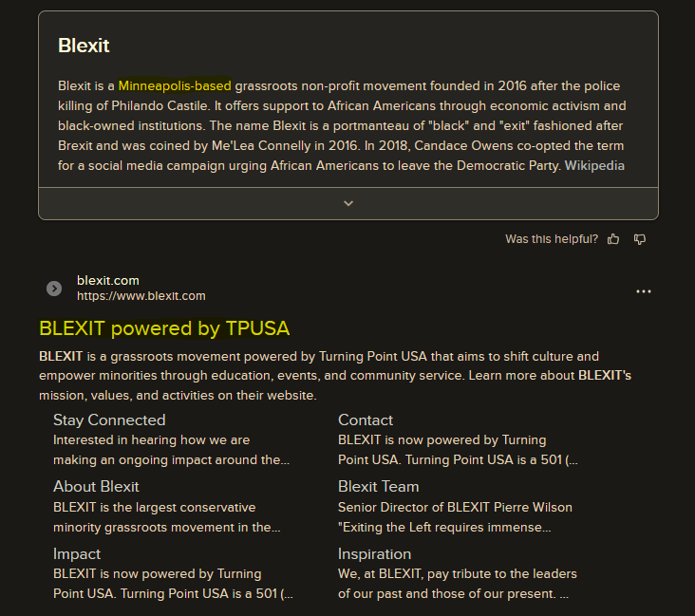Open the Blexit Team sitelink

click(379, 487)
